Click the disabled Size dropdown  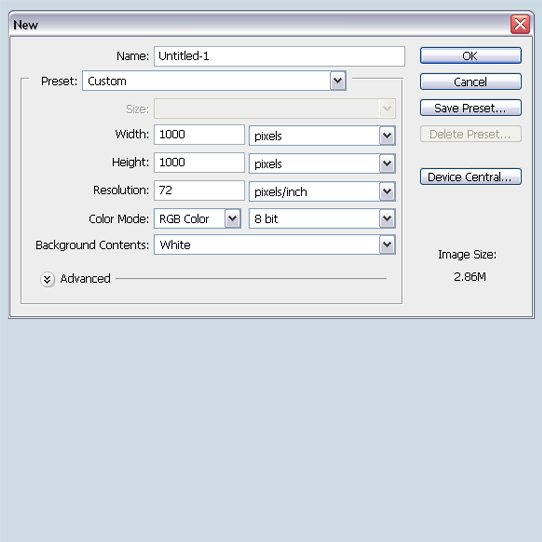(x=275, y=109)
